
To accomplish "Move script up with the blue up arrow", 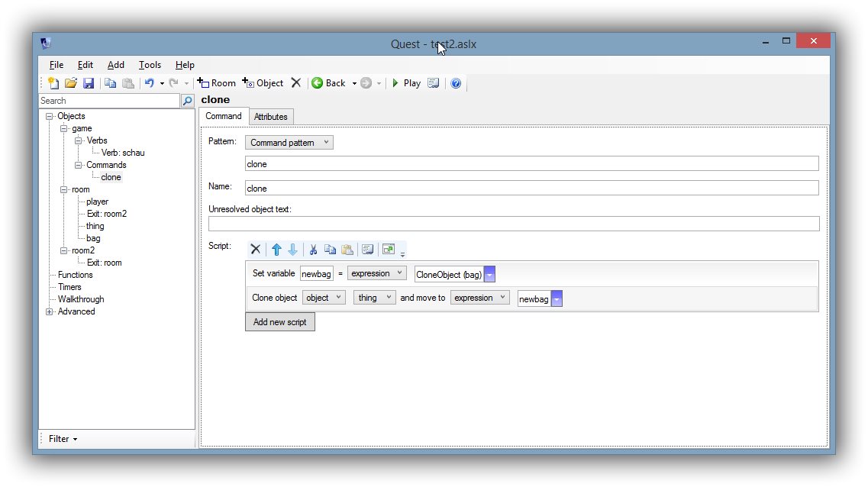I will [x=276, y=250].
